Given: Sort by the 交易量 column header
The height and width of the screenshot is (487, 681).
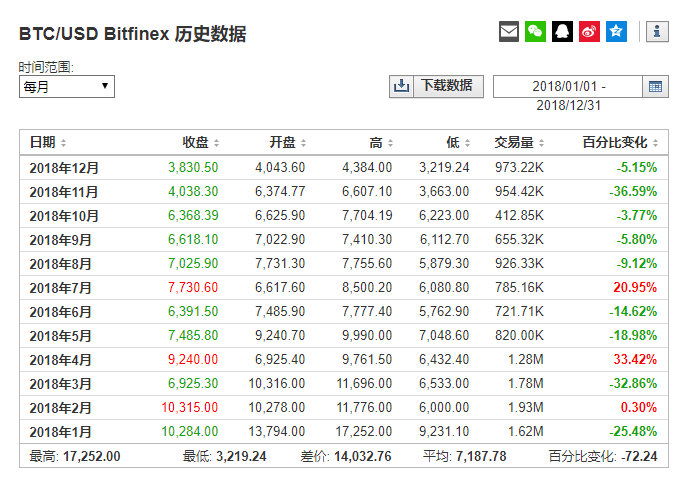Looking at the screenshot, I should pyautogui.click(x=519, y=142).
